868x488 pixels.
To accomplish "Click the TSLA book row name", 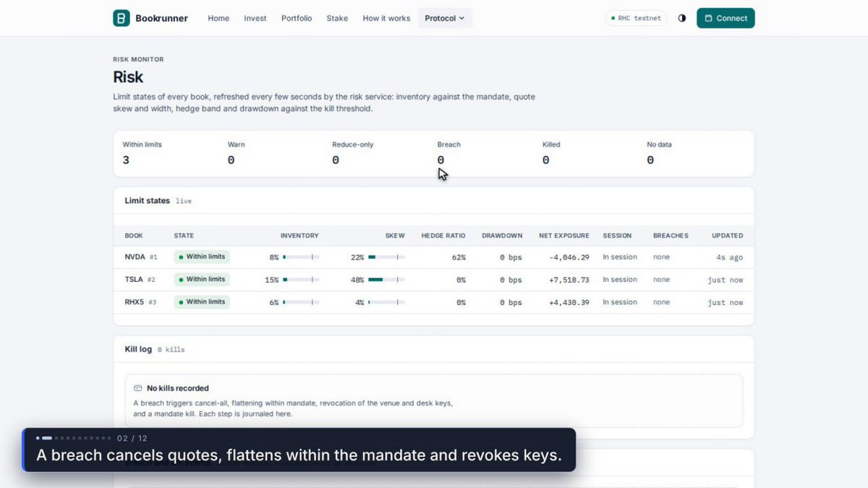I will pyautogui.click(x=134, y=279).
